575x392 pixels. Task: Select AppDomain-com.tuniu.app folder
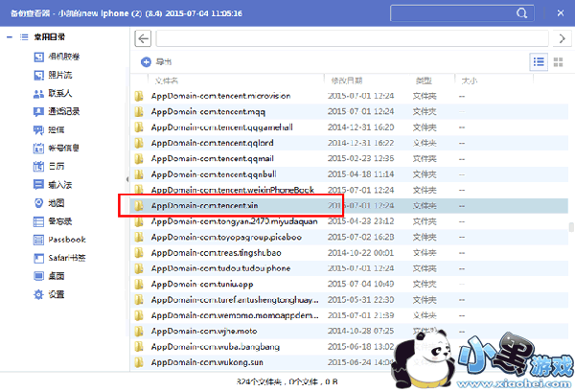tap(349, 285)
